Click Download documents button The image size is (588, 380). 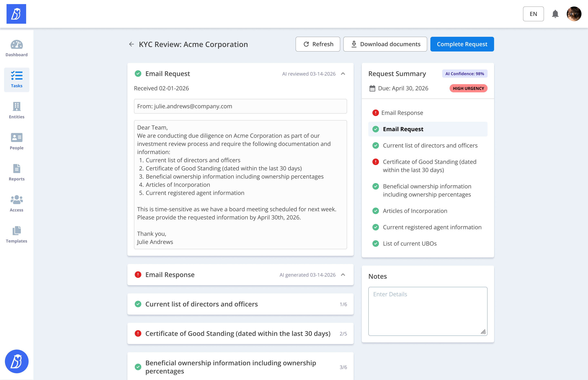click(385, 44)
